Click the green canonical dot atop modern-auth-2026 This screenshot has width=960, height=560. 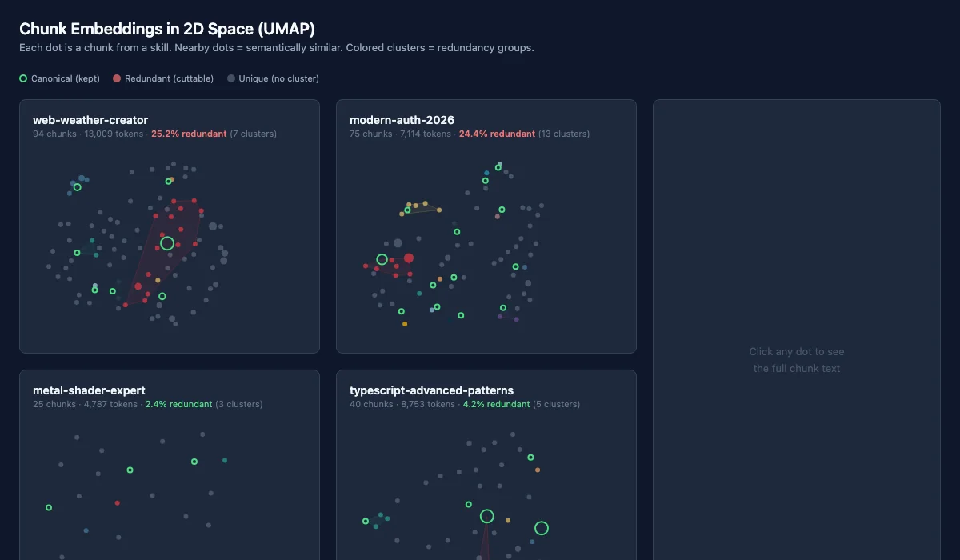(498, 168)
